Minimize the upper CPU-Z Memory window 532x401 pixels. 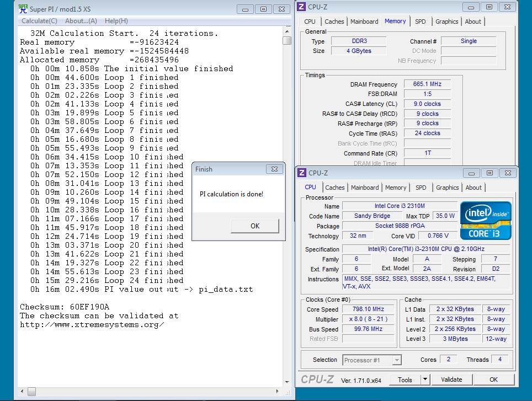471,7
